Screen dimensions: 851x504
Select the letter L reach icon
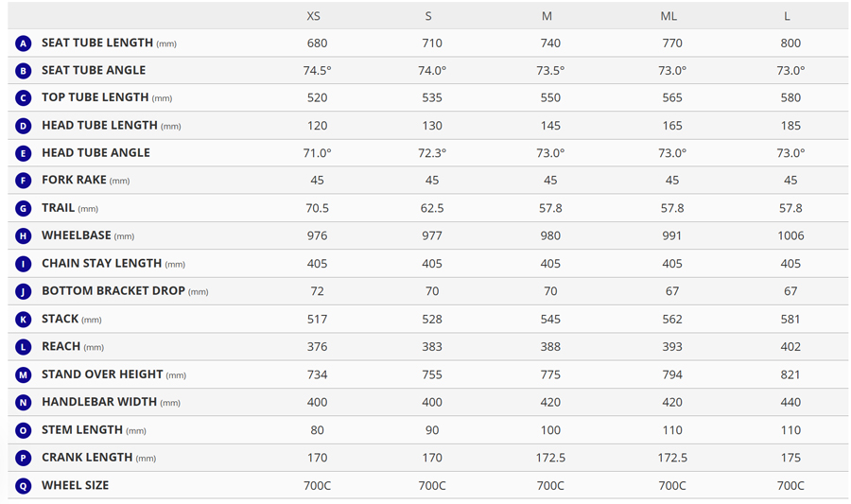[23, 347]
